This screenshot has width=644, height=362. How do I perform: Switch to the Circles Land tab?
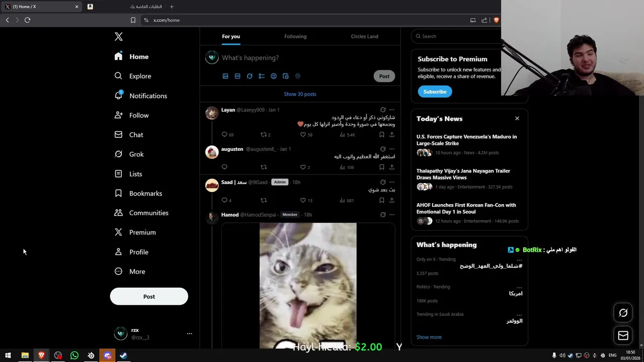tap(364, 36)
